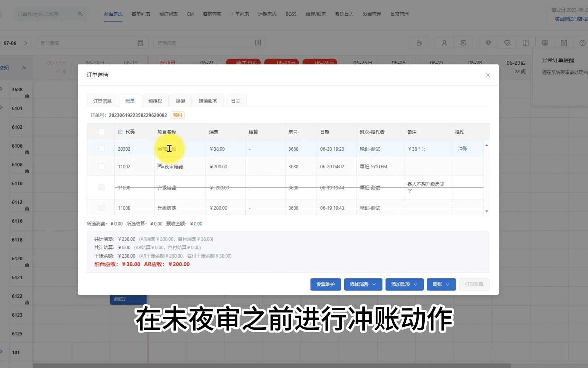Open the 客单列表 top menu
Screen dimensions: 588x368
pos(141,14)
